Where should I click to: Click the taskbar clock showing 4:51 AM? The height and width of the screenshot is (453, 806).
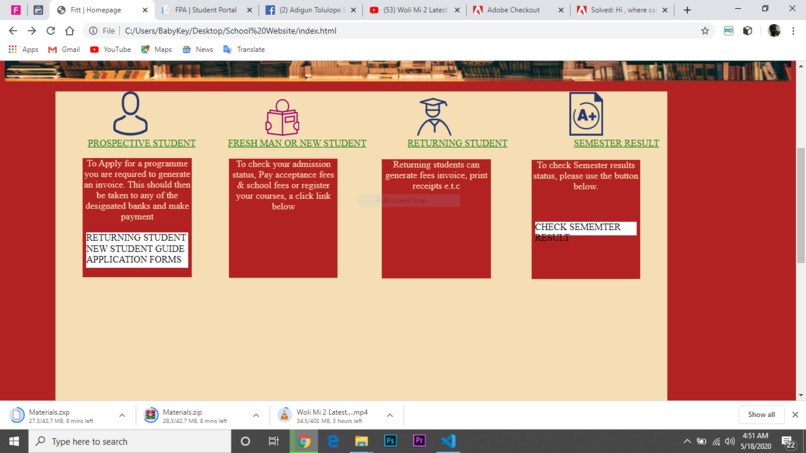(756, 441)
